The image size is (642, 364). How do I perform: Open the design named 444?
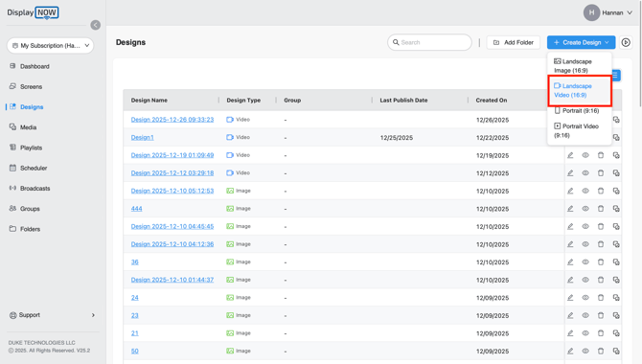coord(136,209)
